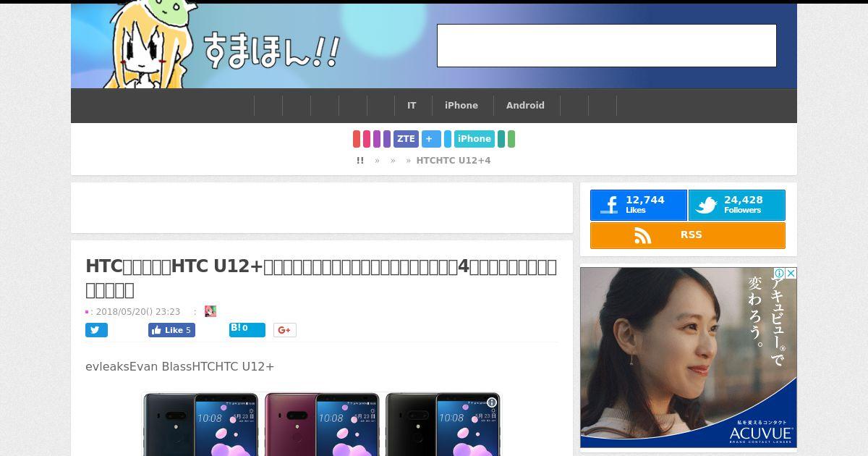This screenshot has width=868, height=456.
Task: Click the HTC U12+ breadcrumb text
Action: (454, 161)
